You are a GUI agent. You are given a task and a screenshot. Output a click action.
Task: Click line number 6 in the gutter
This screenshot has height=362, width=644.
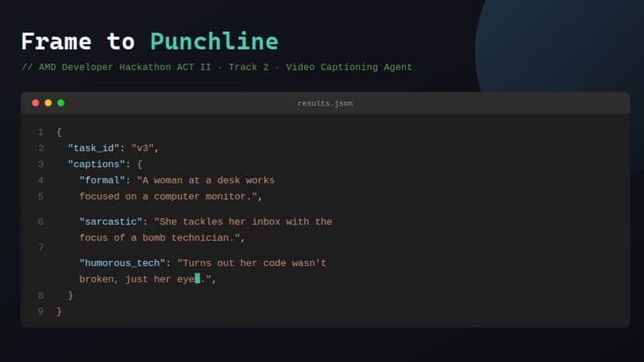click(40, 221)
